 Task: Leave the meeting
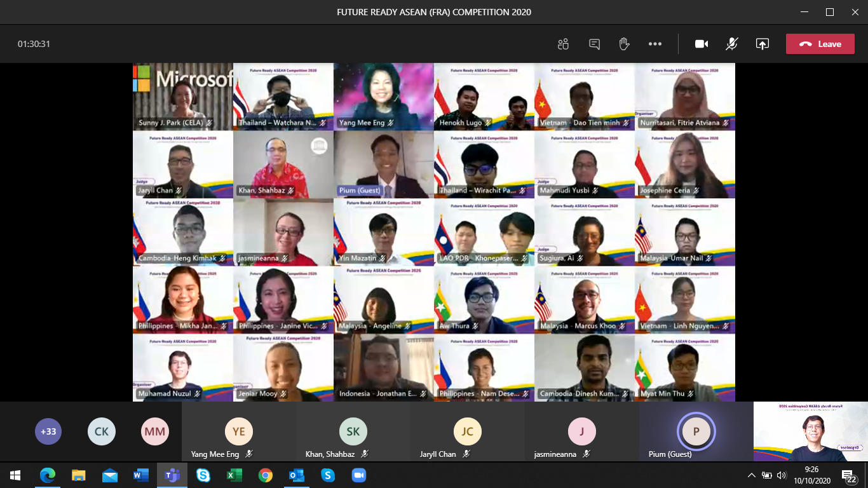click(820, 44)
